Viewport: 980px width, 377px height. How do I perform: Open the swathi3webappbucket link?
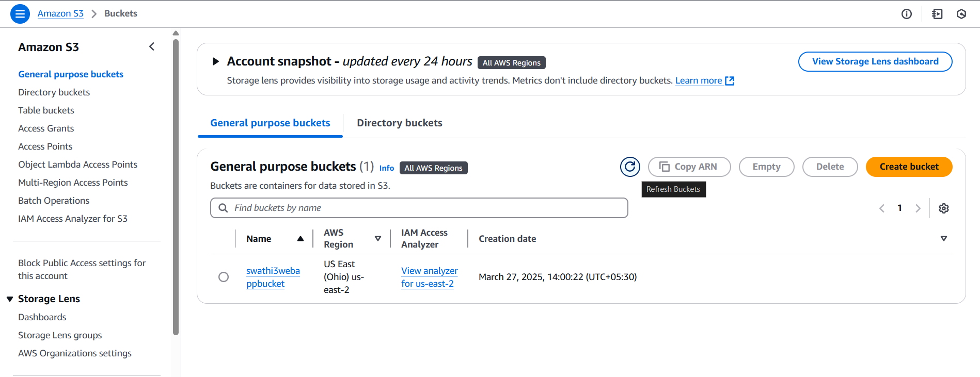point(273,277)
